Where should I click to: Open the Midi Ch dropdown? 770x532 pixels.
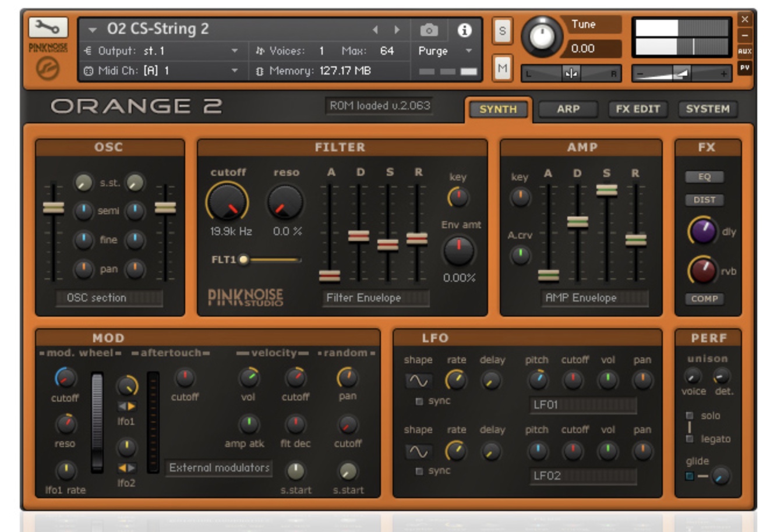pos(161,70)
